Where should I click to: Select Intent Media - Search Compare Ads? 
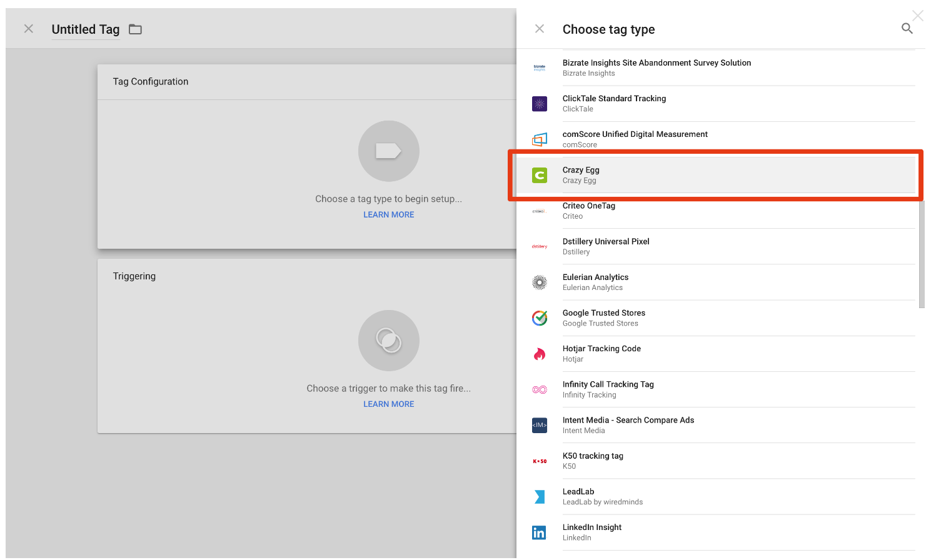pyautogui.click(x=716, y=425)
